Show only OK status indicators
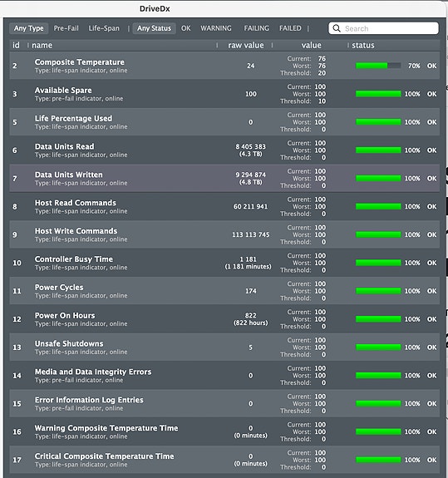Screen dimensions: 448x478 [x=185, y=28]
